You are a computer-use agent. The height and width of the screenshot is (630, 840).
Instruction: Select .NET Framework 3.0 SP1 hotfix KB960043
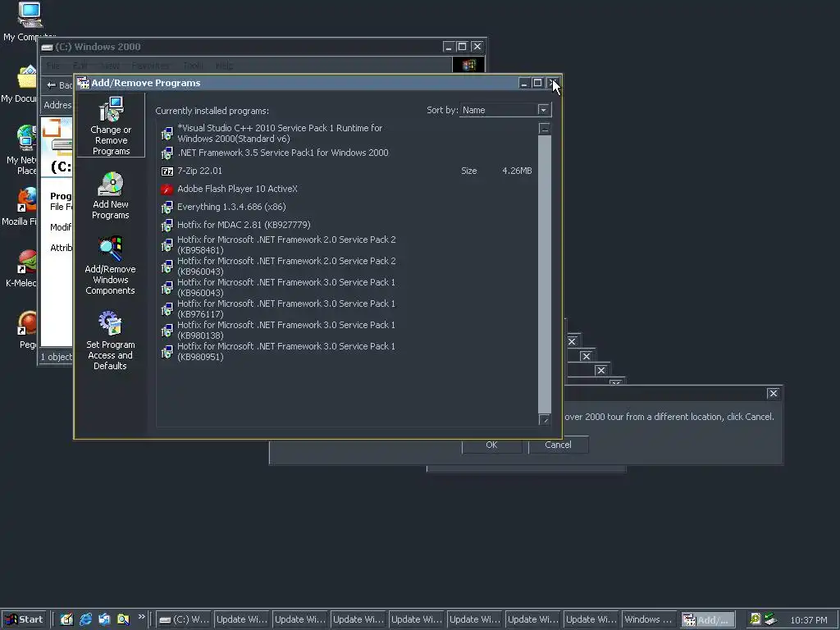coord(348,288)
